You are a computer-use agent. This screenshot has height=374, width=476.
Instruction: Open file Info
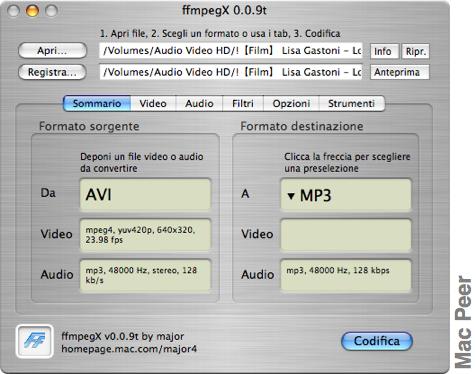click(384, 51)
